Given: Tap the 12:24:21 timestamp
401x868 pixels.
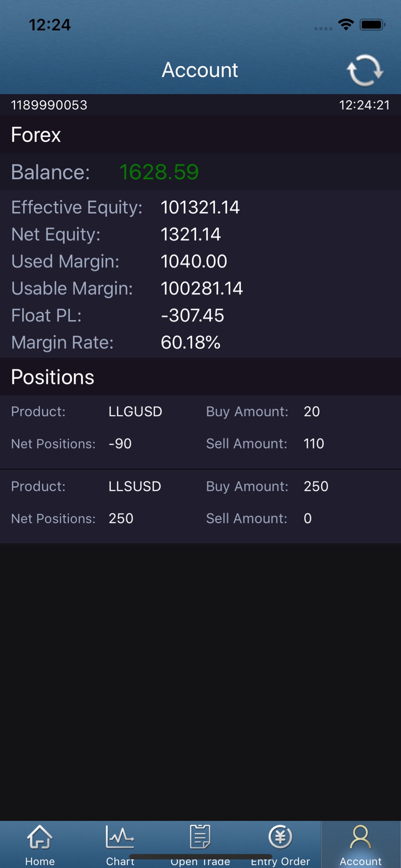Looking at the screenshot, I should pos(364,105).
